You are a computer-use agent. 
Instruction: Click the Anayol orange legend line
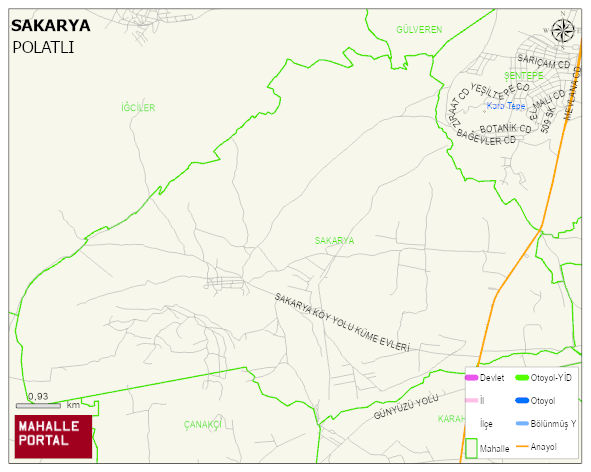pos(522,446)
